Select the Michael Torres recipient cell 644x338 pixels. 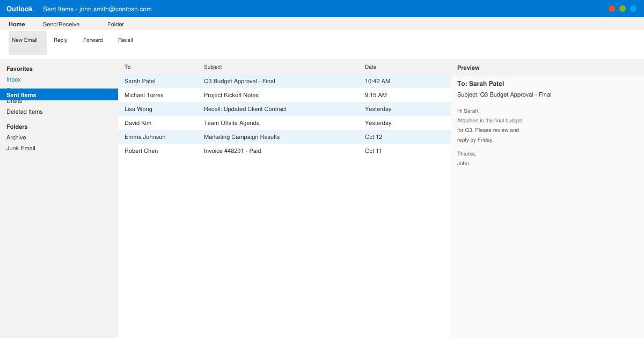tap(144, 95)
